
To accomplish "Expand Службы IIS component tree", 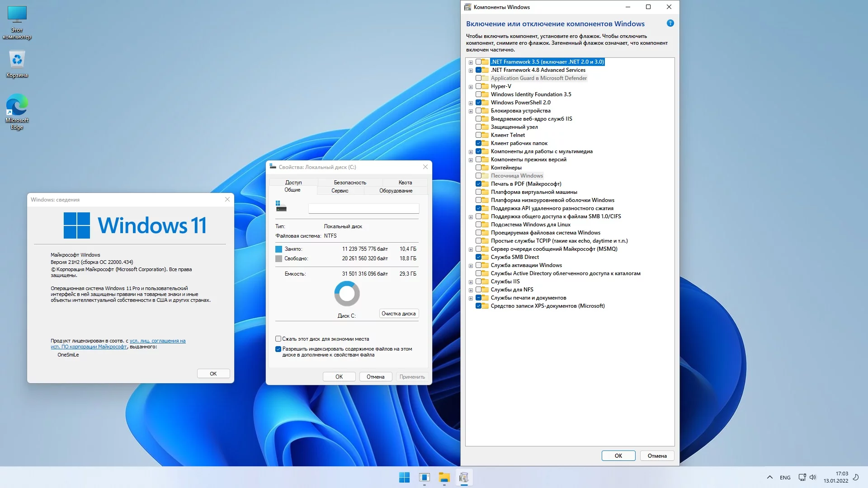I will tap(470, 281).
